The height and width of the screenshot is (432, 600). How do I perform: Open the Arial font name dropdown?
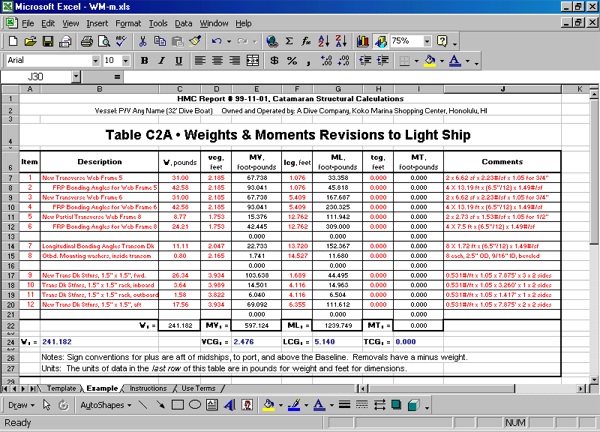pyautogui.click(x=94, y=61)
